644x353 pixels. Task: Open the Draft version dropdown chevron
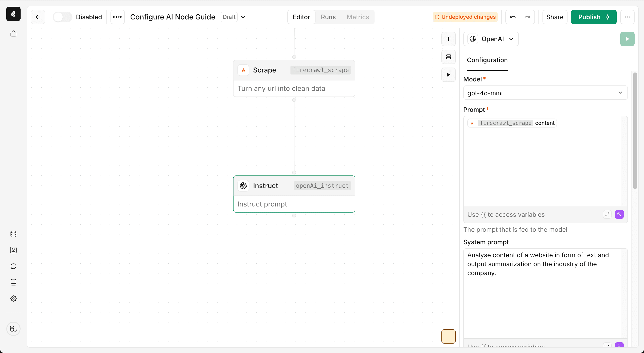click(x=243, y=17)
